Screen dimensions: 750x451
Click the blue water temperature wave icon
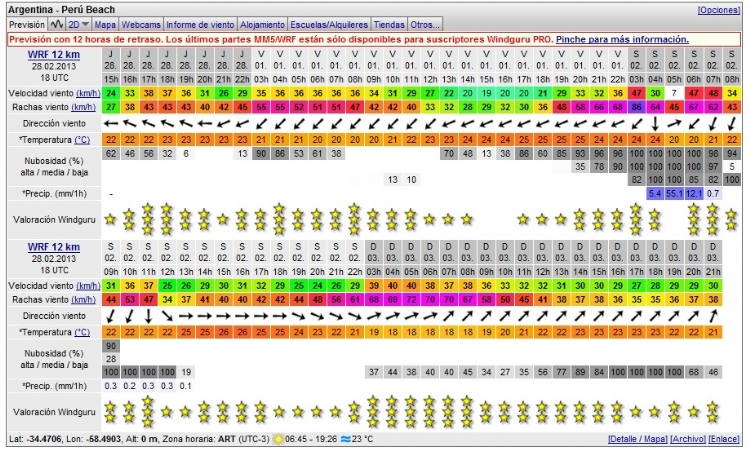pos(345,439)
